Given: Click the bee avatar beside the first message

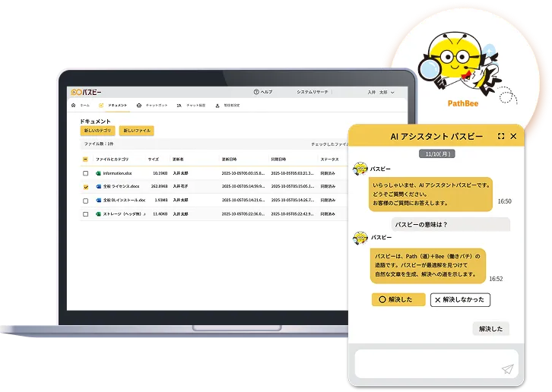Looking at the screenshot, I should (360, 169).
